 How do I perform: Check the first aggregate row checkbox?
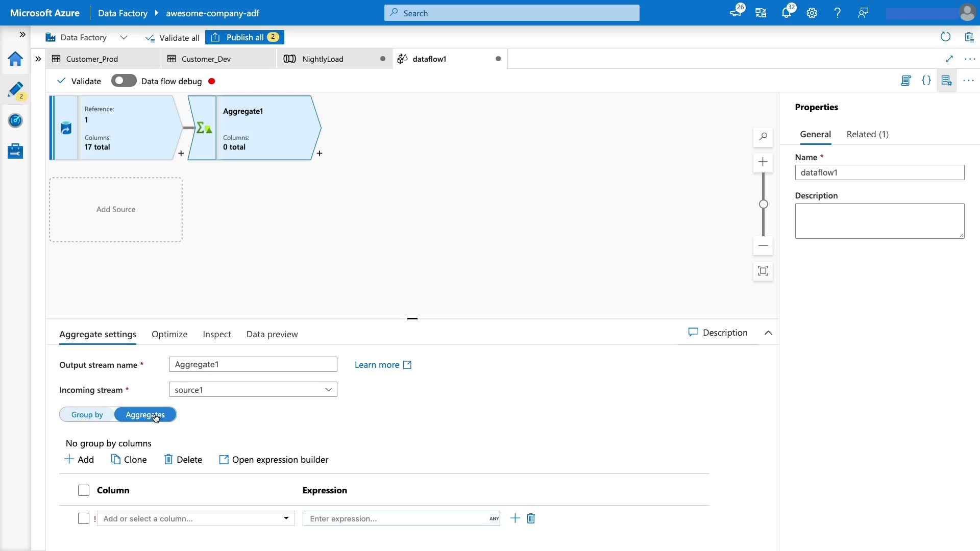pos(84,518)
